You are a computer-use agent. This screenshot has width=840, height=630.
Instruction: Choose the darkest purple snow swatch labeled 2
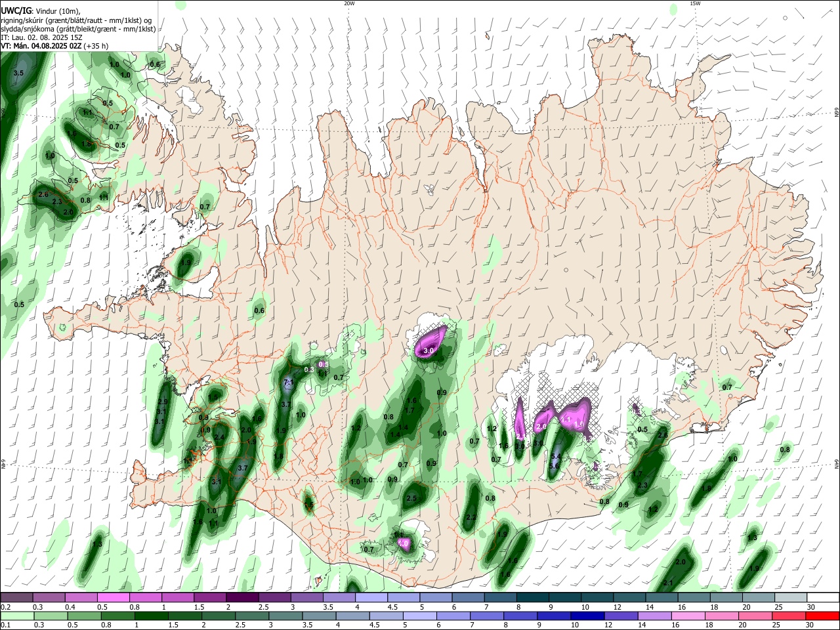tap(243, 597)
